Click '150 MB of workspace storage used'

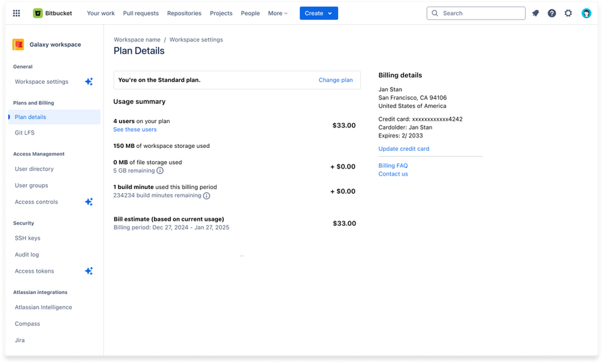click(x=162, y=146)
